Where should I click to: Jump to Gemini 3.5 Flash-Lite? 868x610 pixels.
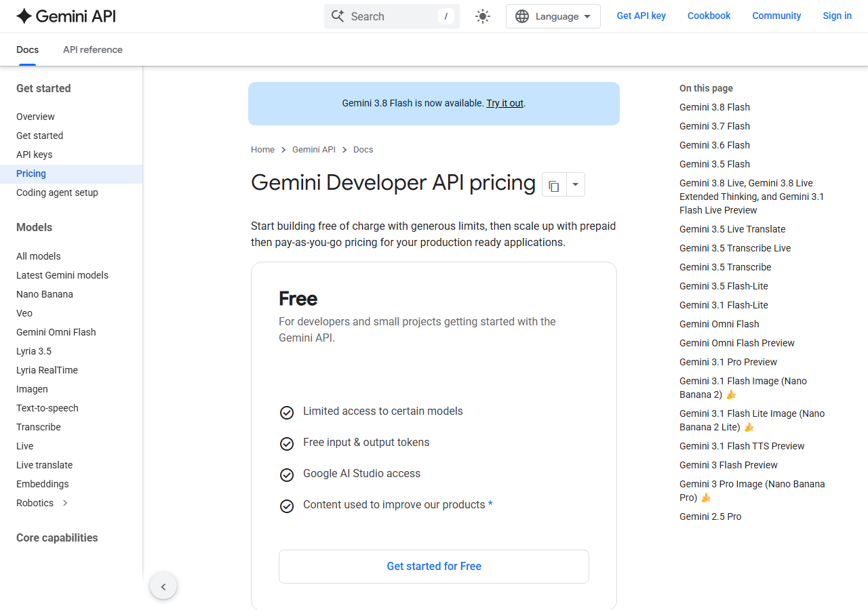point(724,286)
